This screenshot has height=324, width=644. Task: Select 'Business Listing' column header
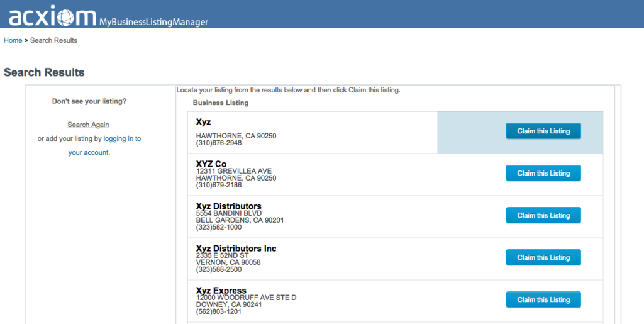(x=221, y=103)
